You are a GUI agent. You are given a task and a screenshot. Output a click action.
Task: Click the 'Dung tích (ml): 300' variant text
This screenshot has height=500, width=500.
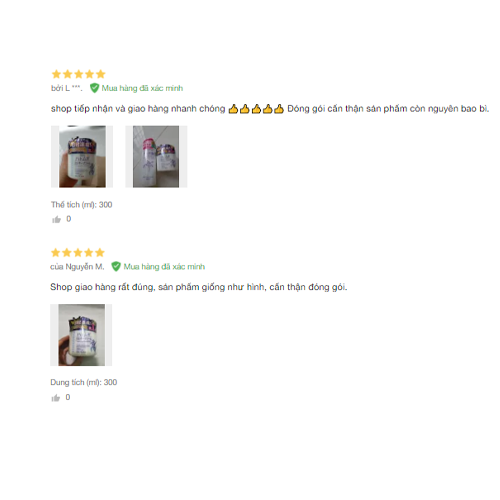tap(84, 382)
